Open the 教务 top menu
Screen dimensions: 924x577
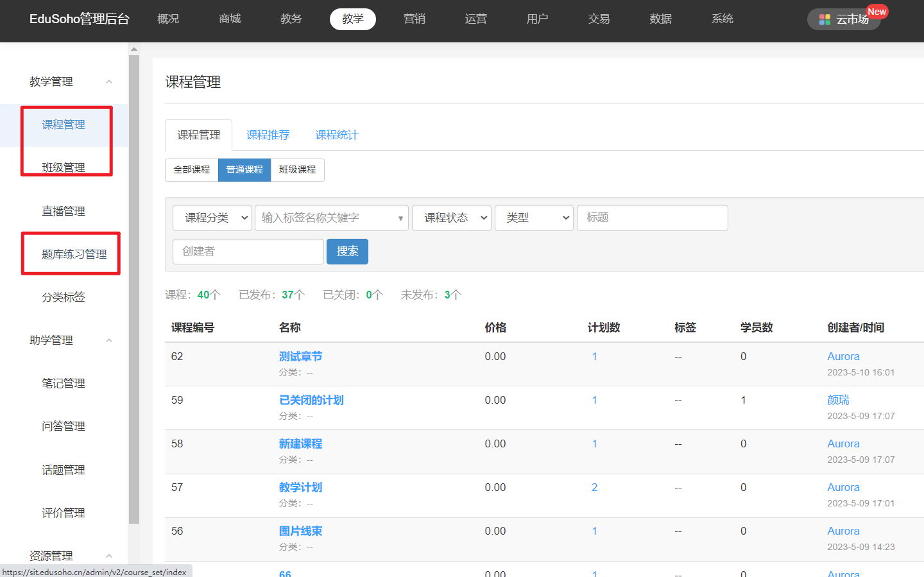(x=291, y=19)
